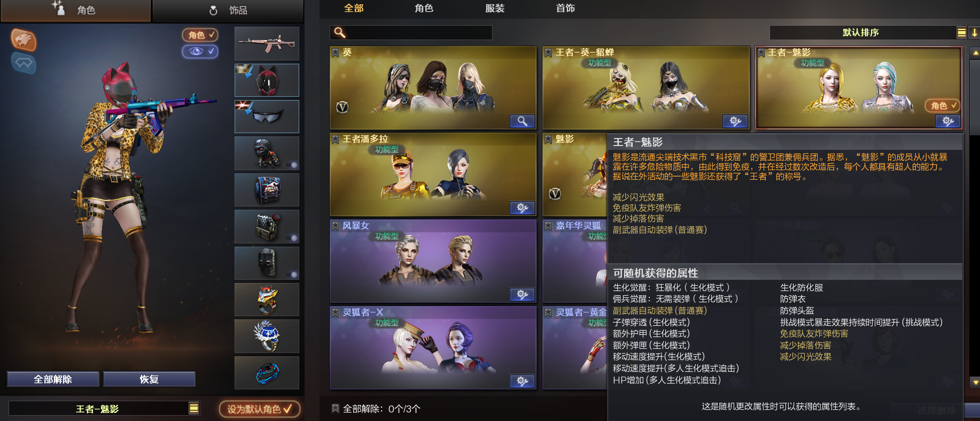Click 设为默认角色 button
This screenshot has width=980, height=421.
click(x=260, y=409)
